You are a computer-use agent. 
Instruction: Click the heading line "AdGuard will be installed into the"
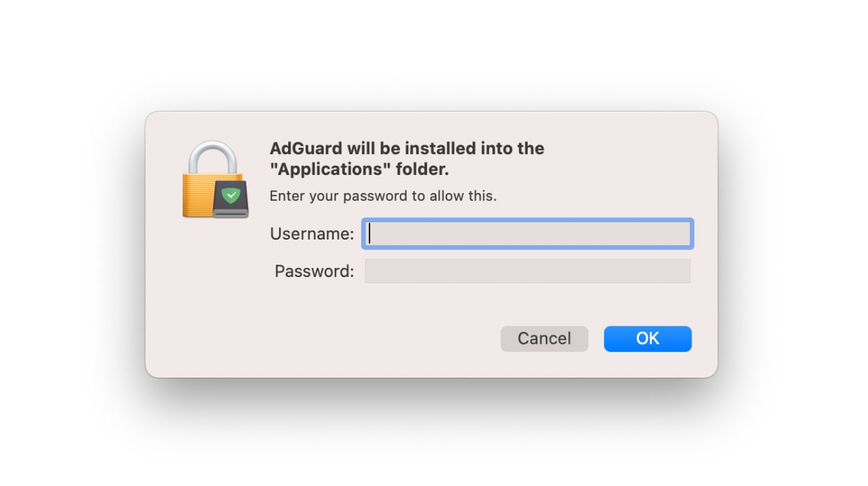point(407,148)
